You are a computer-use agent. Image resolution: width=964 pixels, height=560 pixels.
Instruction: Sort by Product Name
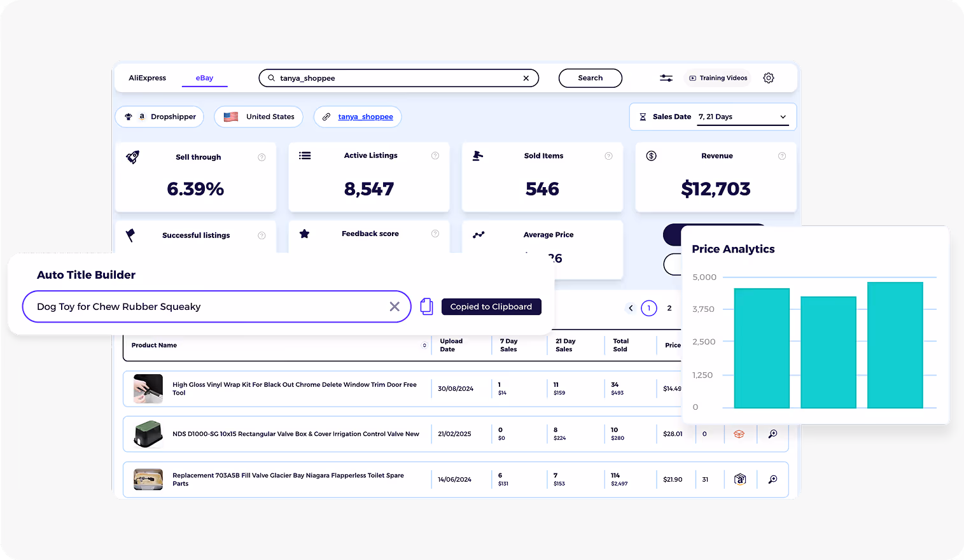[x=424, y=346]
